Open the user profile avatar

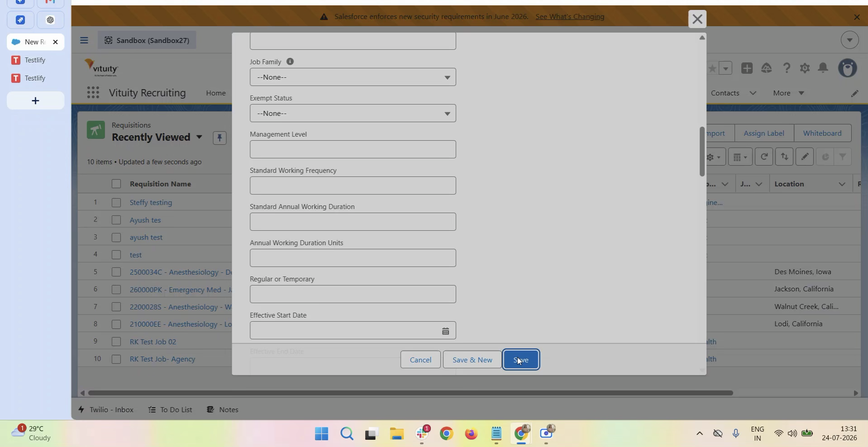click(x=848, y=68)
